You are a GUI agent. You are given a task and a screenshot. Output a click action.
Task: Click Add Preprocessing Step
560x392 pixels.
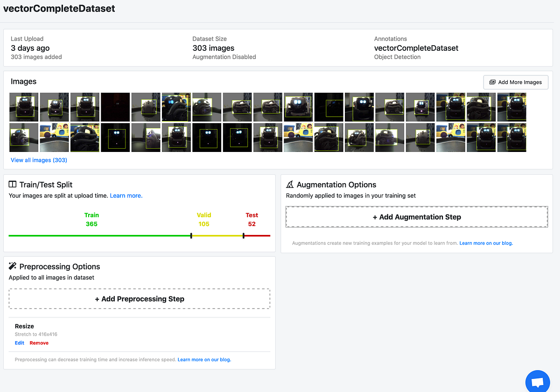tap(139, 298)
